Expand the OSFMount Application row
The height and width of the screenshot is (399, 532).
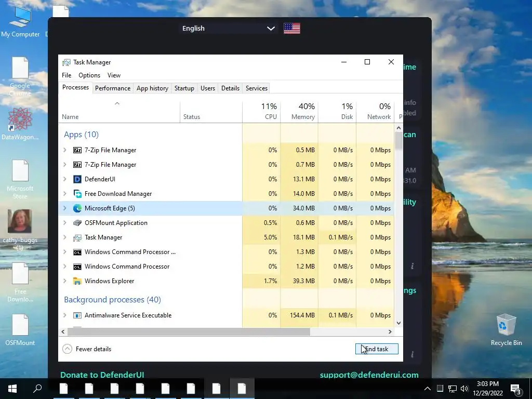(x=65, y=223)
